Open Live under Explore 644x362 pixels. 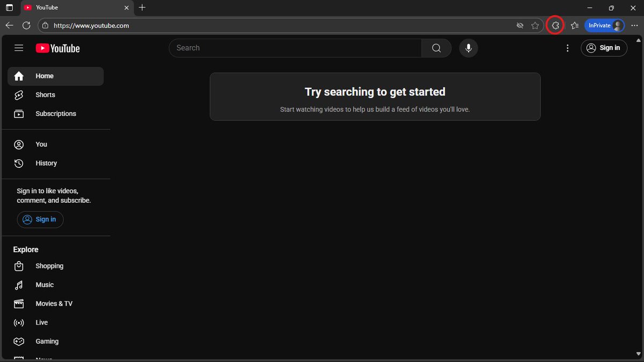(56, 322)
